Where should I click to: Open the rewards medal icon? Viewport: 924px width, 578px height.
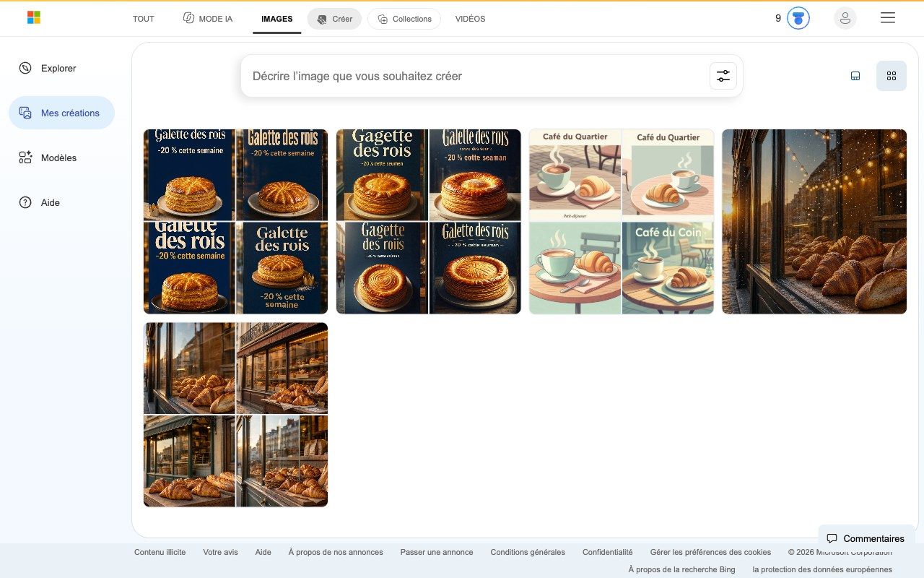coord(798,18)
